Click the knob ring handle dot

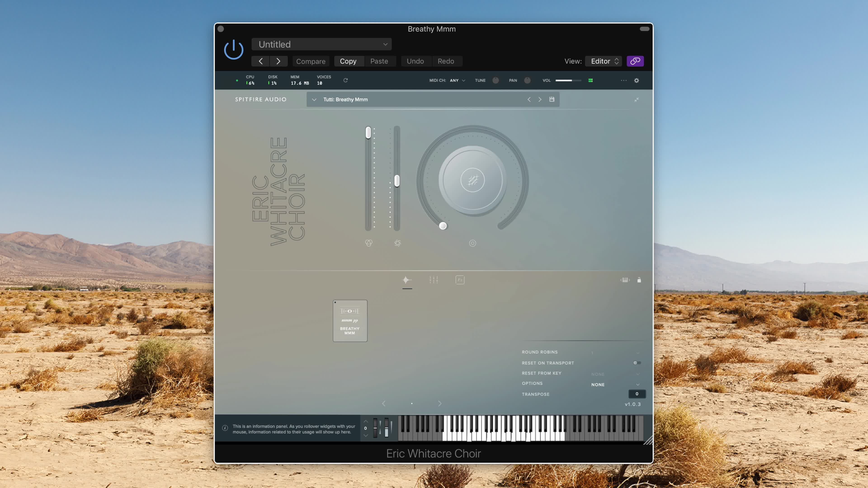click(443, 226)
